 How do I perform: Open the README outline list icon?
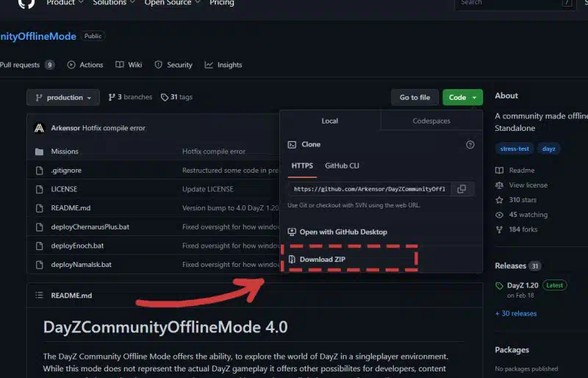pyautogui.click(x=39, y=296)
